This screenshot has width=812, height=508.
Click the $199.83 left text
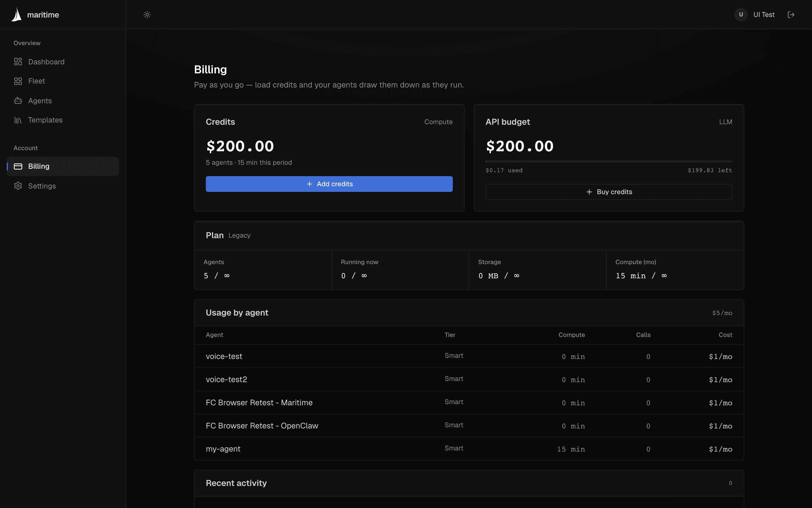pos(710,170)
